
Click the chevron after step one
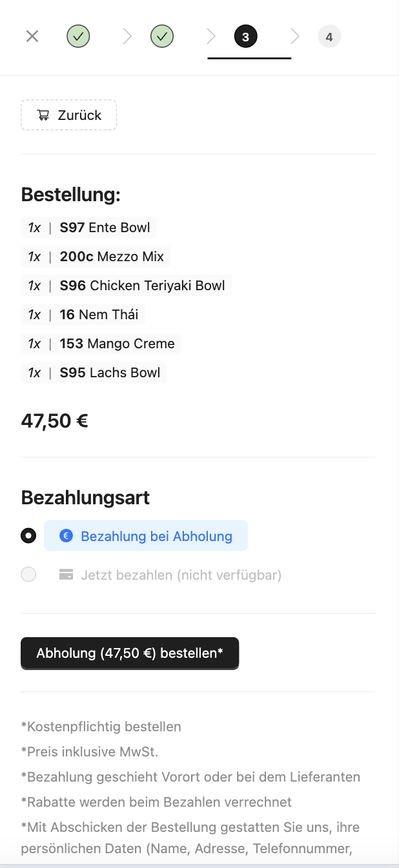point(127,37)
